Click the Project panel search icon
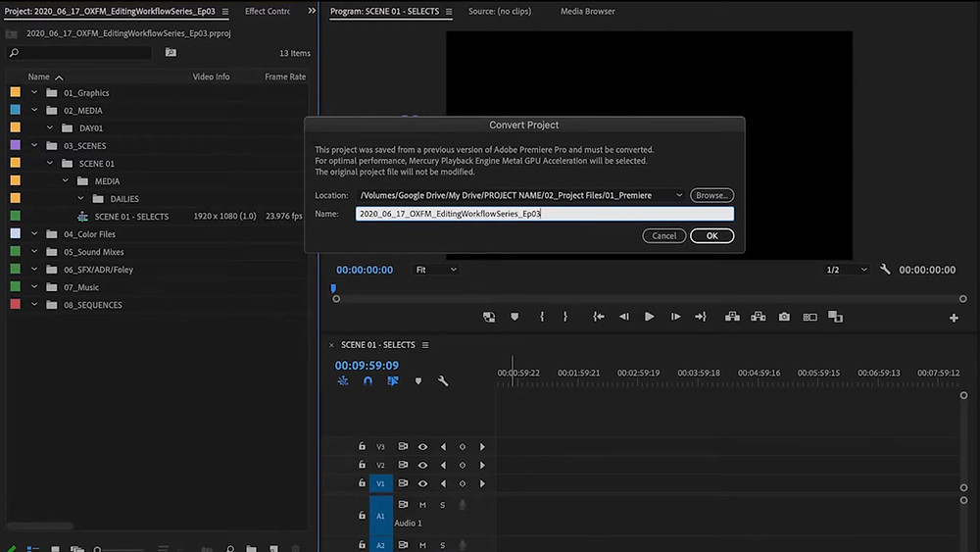980x552 pixels. click(x=14, y=53)
